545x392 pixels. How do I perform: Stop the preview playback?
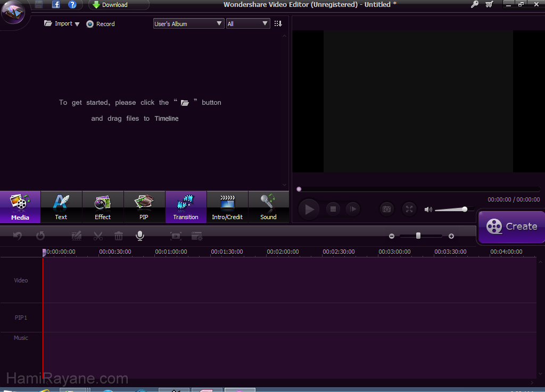[x=333, y=209]
